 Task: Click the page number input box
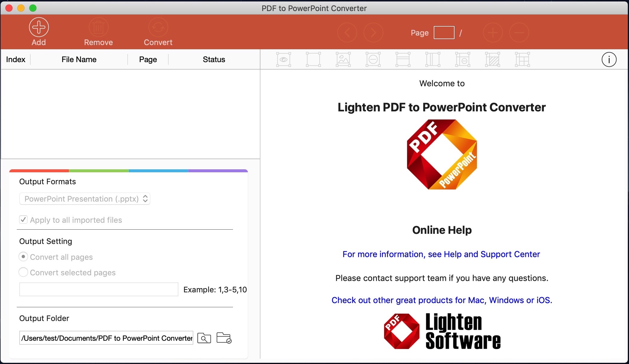(x=444, y=33)
